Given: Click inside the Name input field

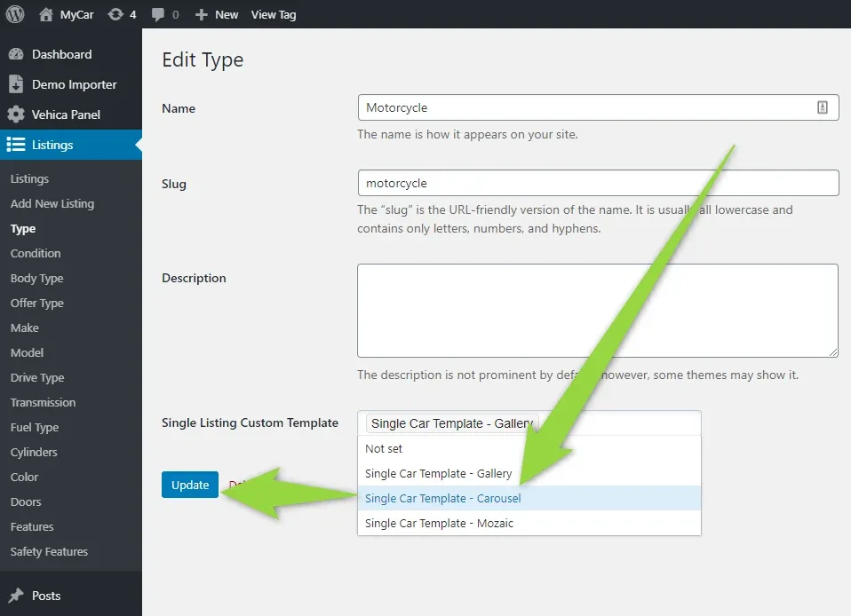Looking at the screenshot, I should [x=598, y=107].
